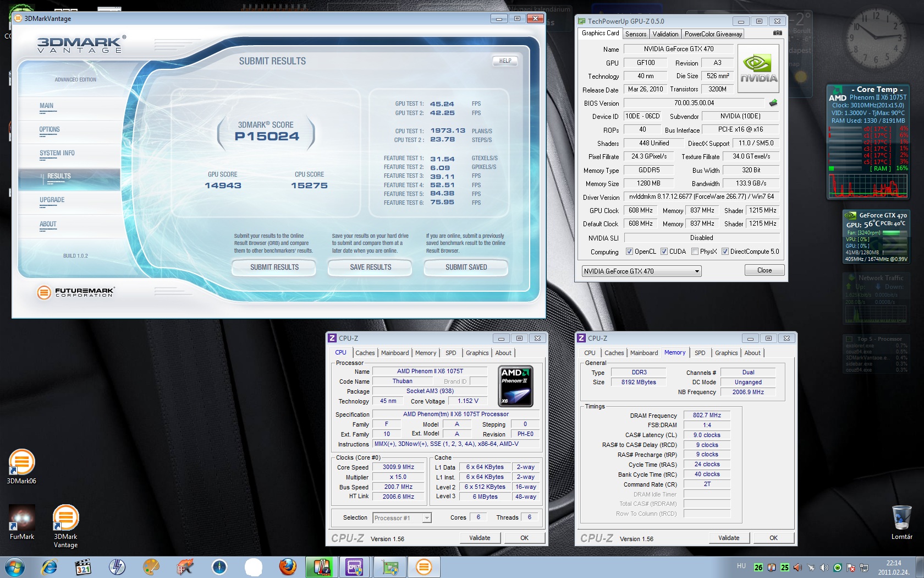Click the taskbar clock showing 22:14

pos(893,567)
